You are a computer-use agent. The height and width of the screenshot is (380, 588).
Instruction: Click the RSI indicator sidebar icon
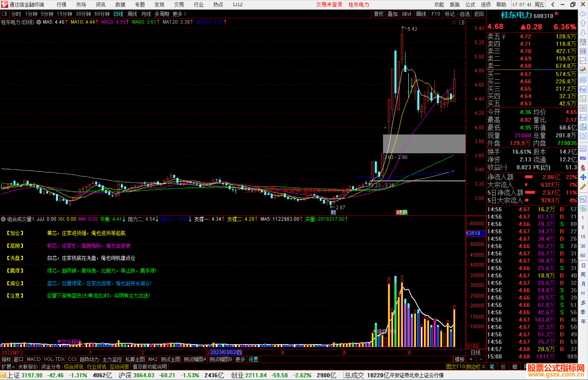[583, 158]
